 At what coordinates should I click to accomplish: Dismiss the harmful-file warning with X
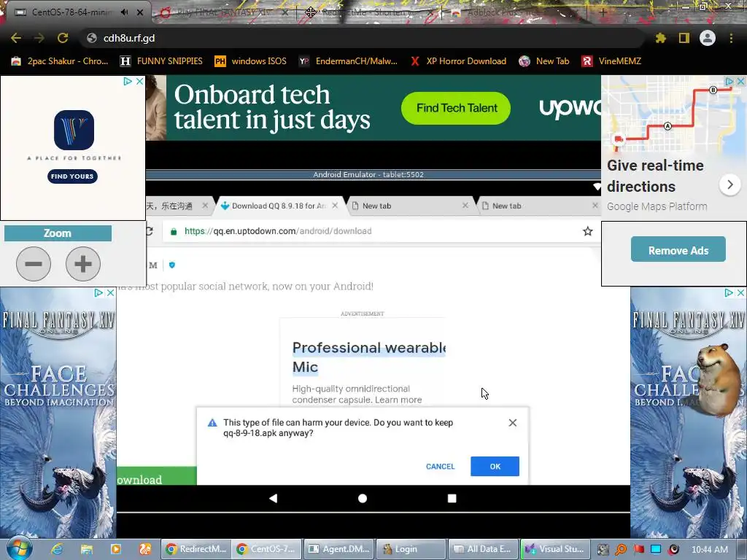click(513, 423)
